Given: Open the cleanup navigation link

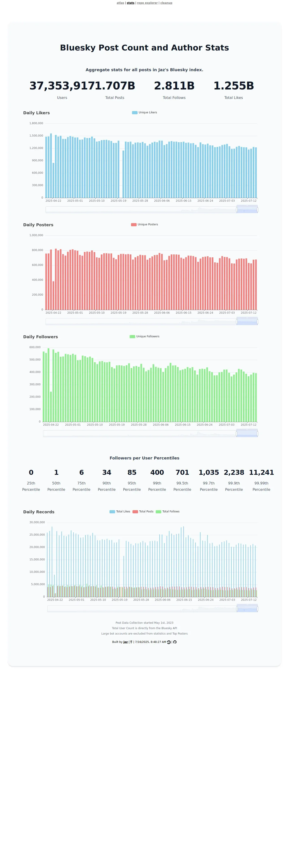Looking at the screenshot, I should [166, 3].
